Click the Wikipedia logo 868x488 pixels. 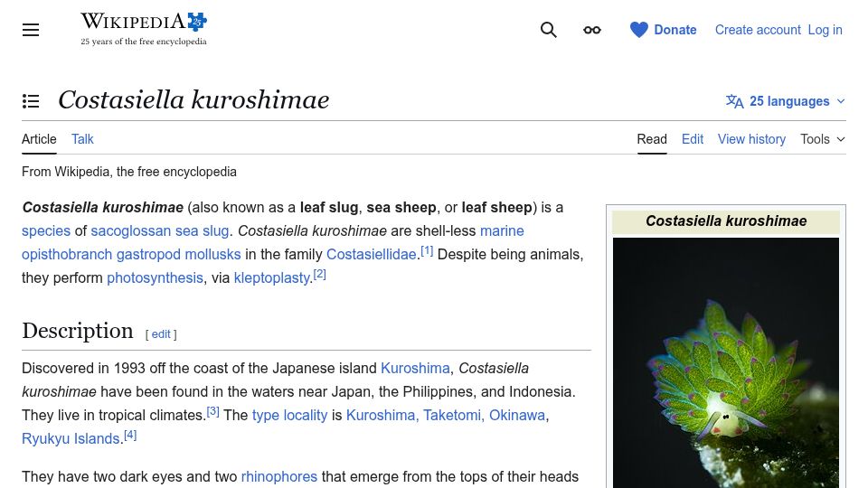tap(144, 29)
